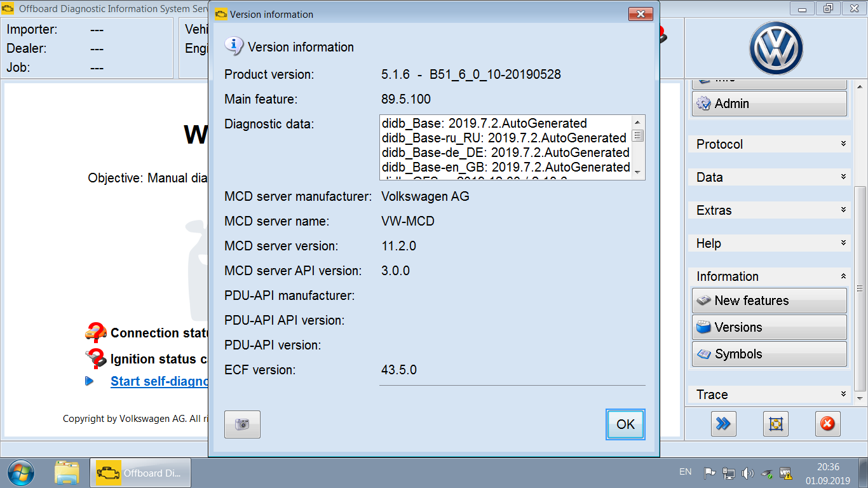Confirm Version information dialog with OK
868x488 pixels.
[625, 424]
